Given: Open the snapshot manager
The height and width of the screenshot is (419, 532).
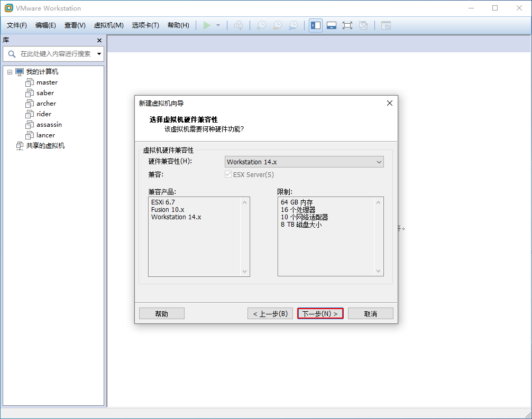Looking at the screenshot, I should [292, 25].
